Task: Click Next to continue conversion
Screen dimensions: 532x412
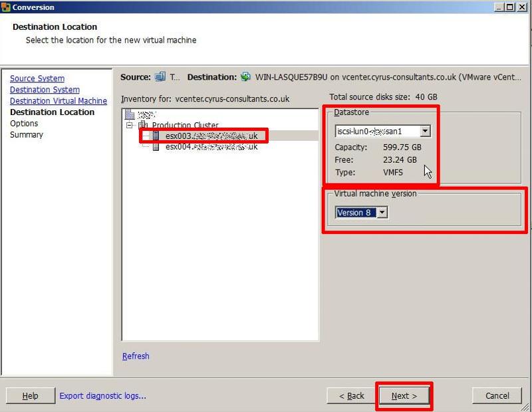Action: tap(404, 396)
